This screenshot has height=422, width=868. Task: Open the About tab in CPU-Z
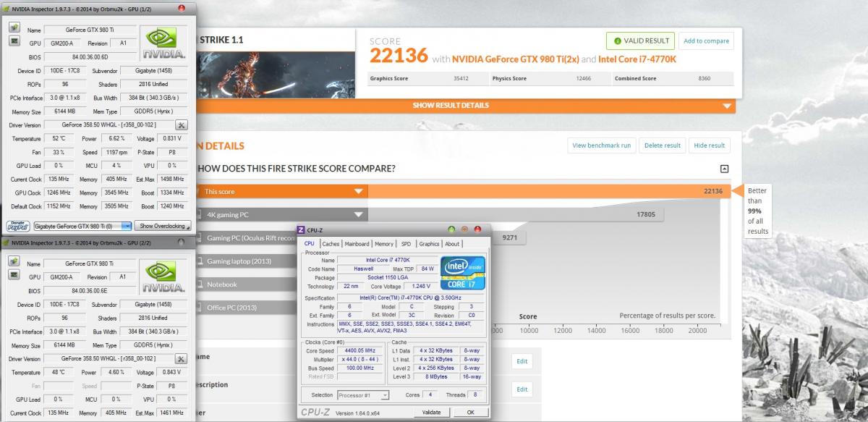tap(452, 244)
